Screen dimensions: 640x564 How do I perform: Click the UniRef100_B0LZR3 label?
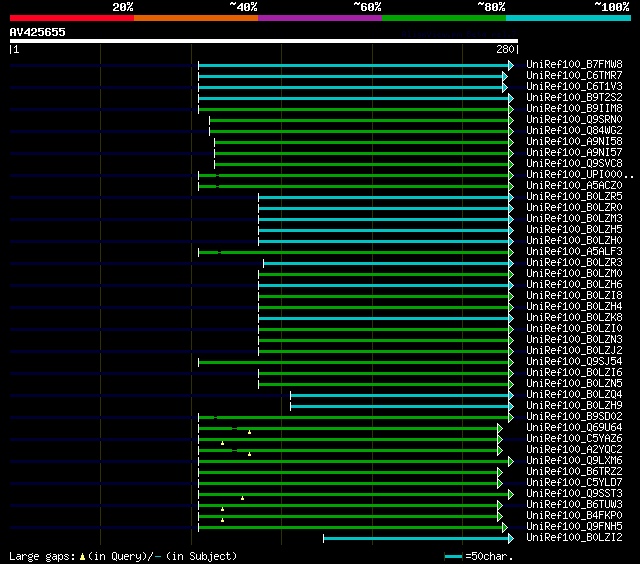coord(574,263)
